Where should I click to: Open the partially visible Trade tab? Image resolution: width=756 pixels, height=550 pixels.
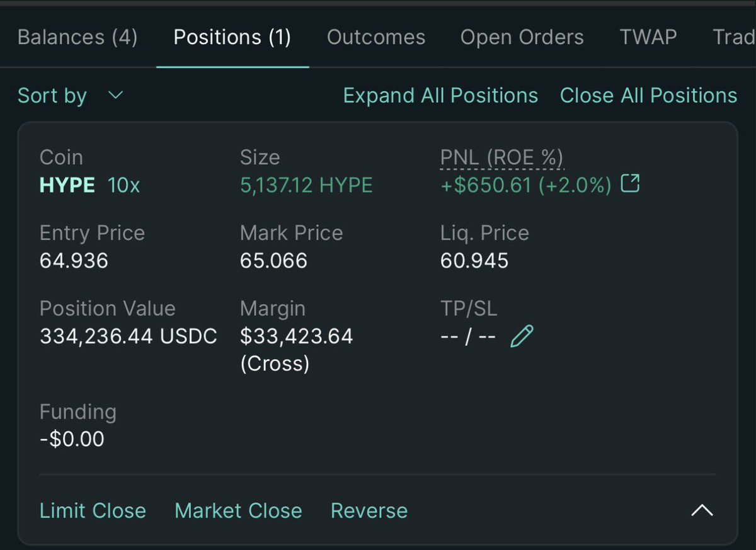[734, 37]
